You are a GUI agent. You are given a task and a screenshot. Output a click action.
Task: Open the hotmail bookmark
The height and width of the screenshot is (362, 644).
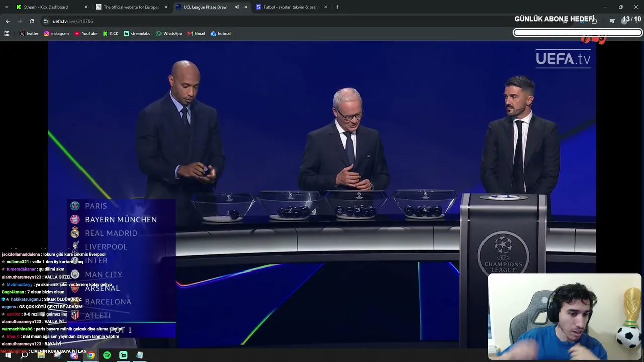coord(221,34)
